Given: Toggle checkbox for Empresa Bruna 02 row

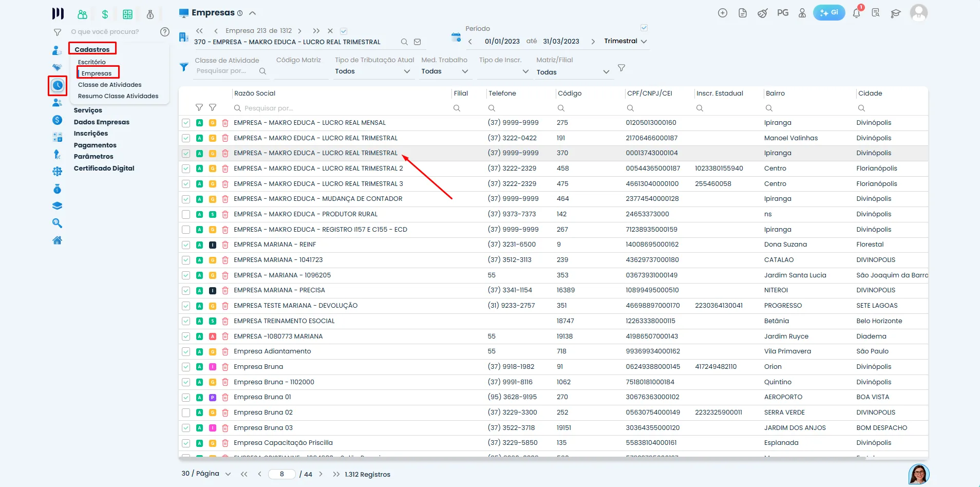Looking at the screenshot, I should pos(186,413).
